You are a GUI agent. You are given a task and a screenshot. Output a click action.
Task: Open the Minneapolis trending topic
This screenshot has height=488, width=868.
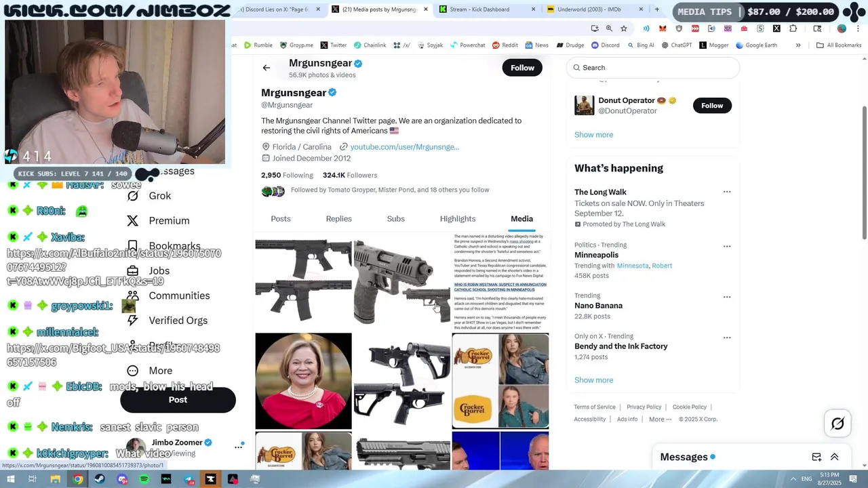click(596, 255)
